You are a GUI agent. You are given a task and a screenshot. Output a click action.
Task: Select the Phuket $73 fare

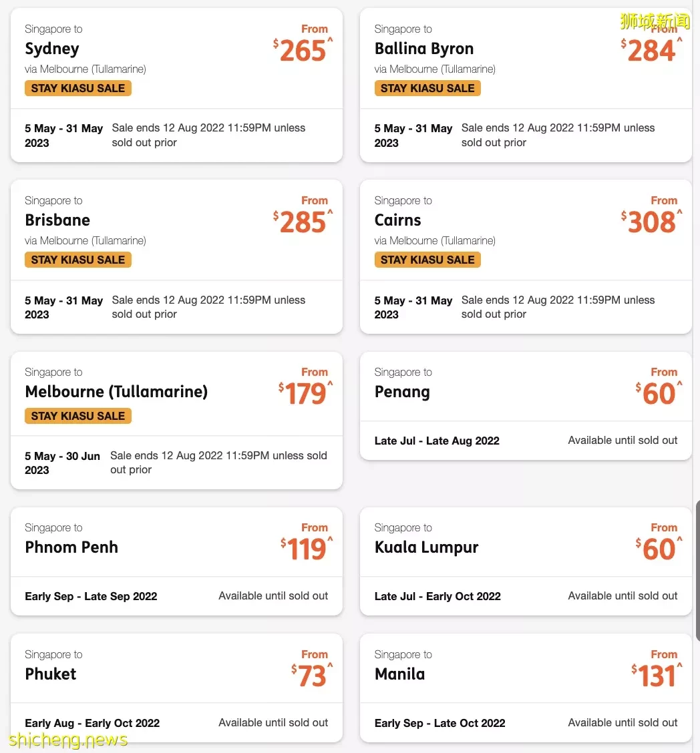(176, 688)
